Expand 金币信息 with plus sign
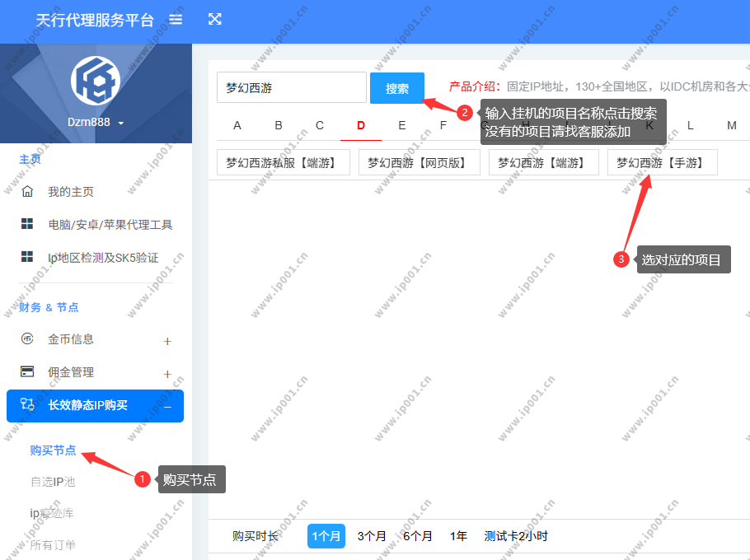This screenshot has width=750, height=560. coord(167,341)
